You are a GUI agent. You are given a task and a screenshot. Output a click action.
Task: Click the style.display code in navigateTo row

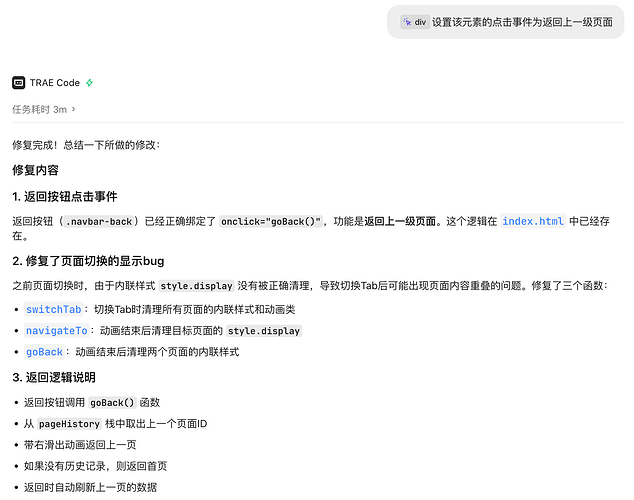264,331
